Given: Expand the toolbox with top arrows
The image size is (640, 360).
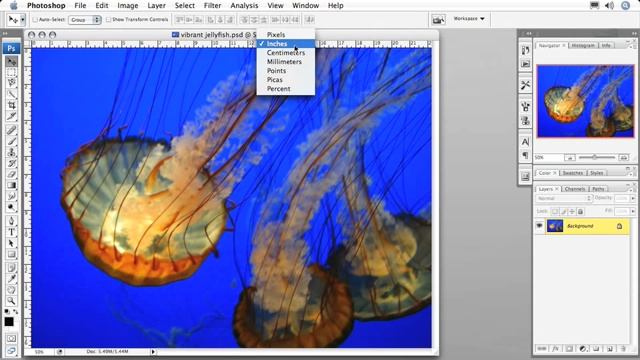Looking at the screenshot, I should 6,33.
